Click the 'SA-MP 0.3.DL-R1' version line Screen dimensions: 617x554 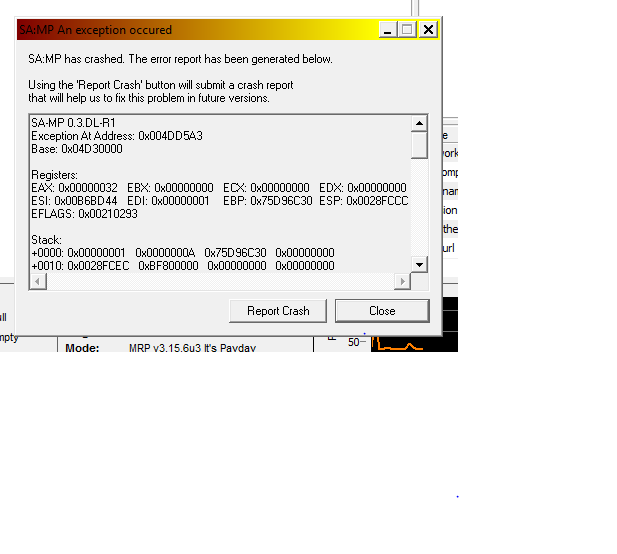pyautogui.click(x=73, y=123)
